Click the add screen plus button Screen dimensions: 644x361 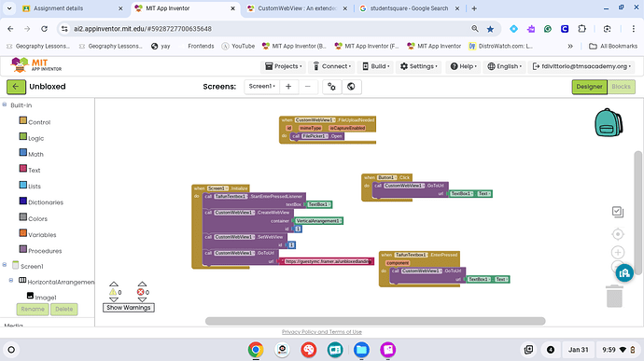click(x=288, y=87)
